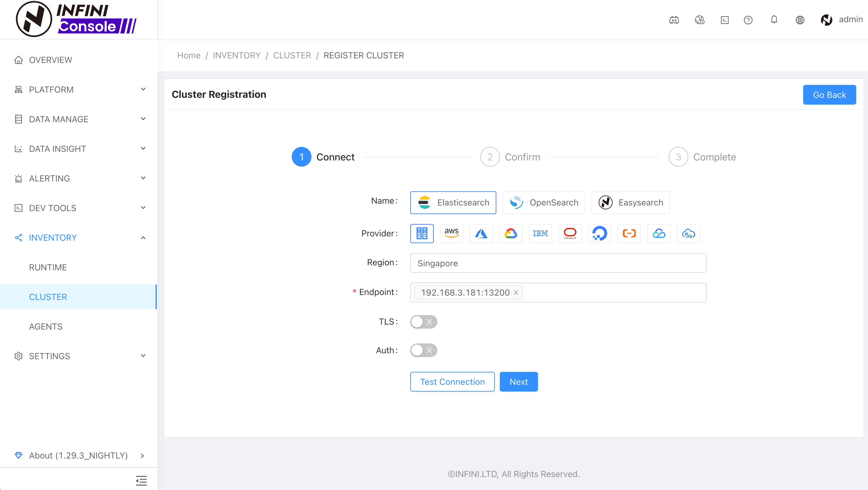Enable the TLS switch
The height and width of the screenshot is (490, 868).
click(x=423, y=322)
